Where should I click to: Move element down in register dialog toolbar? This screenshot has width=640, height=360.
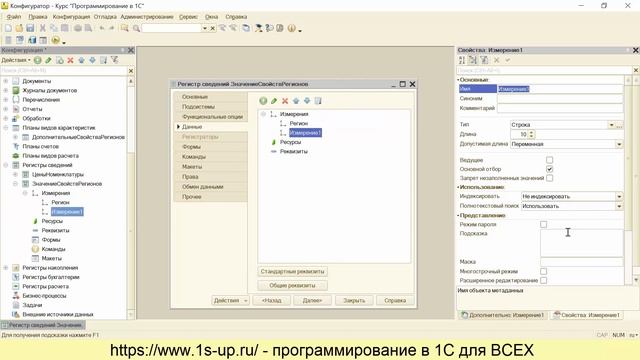[x=307, y=101]
